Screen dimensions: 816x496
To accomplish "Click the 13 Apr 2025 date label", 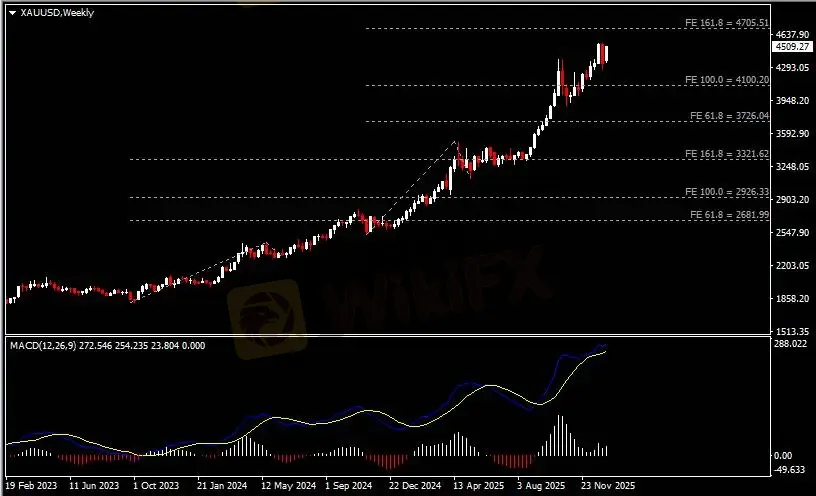I will point(479,486).
